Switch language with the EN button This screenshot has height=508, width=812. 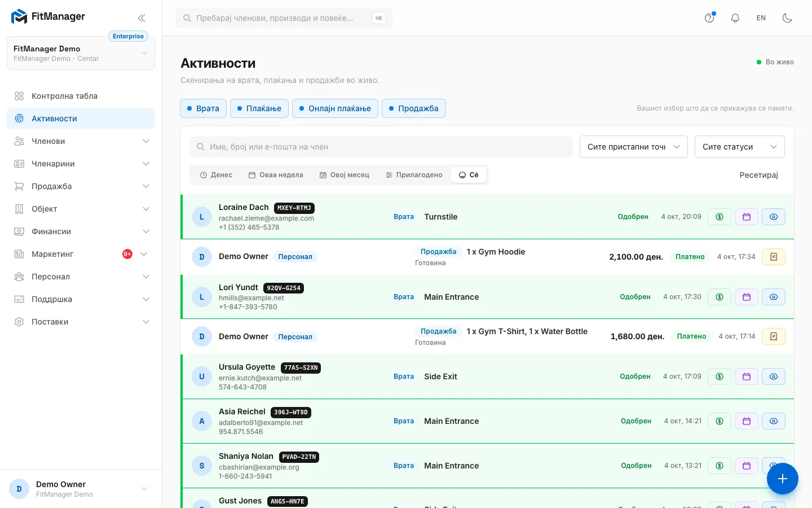761,17
